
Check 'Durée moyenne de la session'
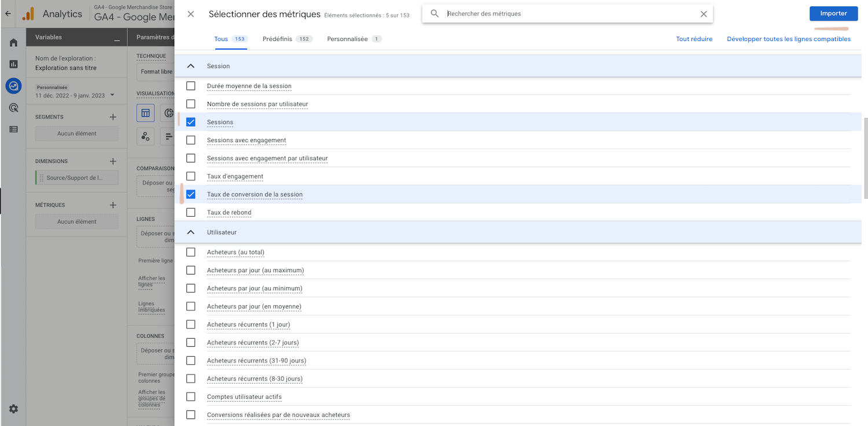pos(191,86)
